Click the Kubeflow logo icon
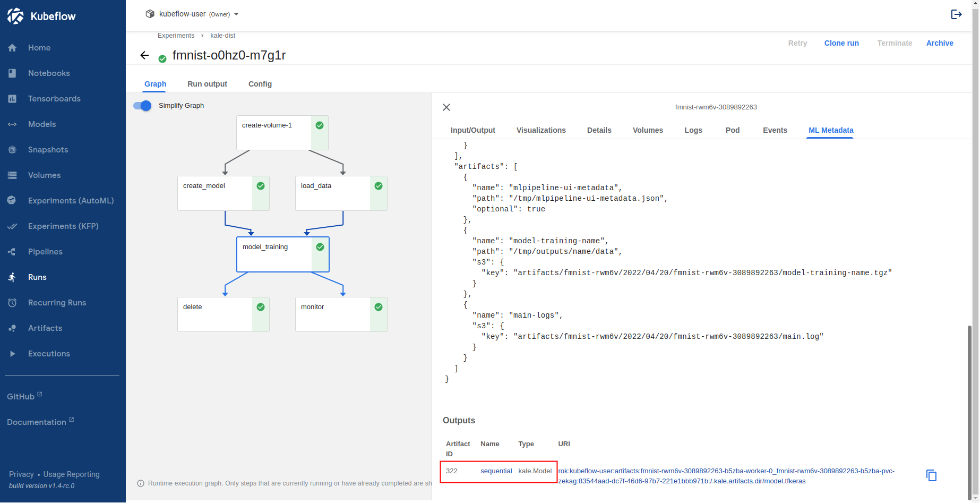 [15, 16]
